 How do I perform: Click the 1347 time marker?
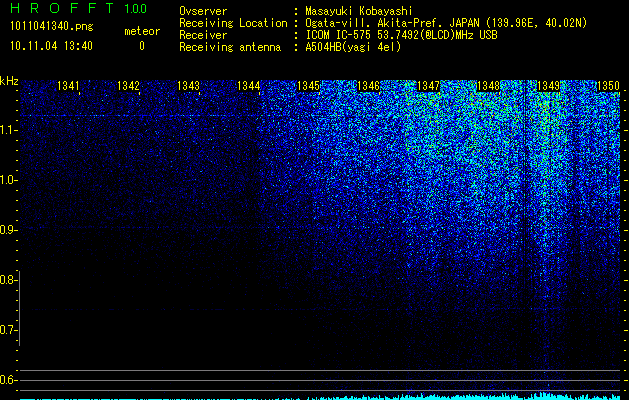coord(429,86)
